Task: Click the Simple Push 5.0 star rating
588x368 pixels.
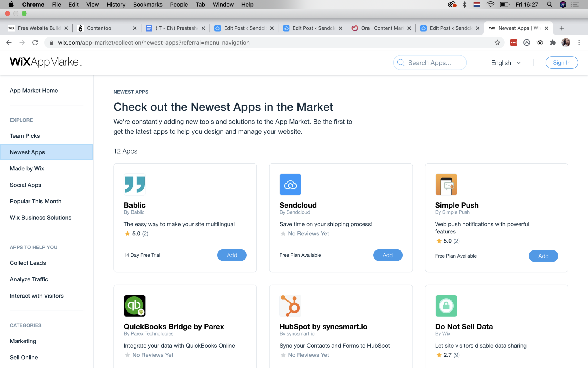Action: pos(448,241)
